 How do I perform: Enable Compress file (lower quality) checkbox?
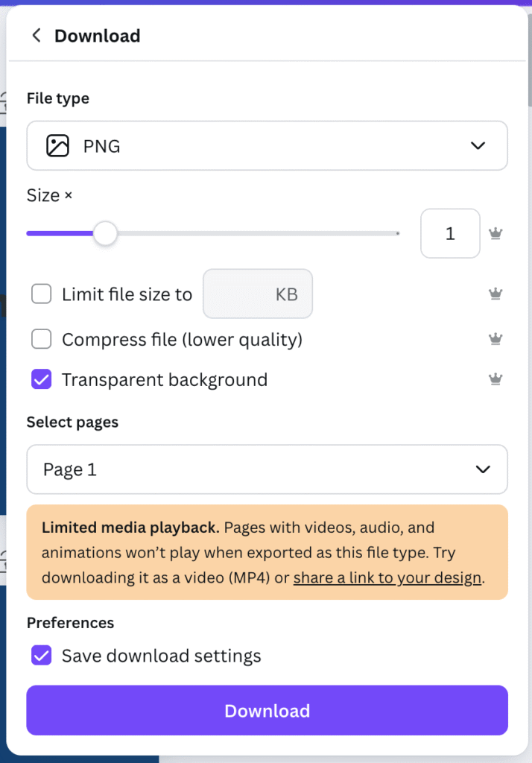coord(41,340)
